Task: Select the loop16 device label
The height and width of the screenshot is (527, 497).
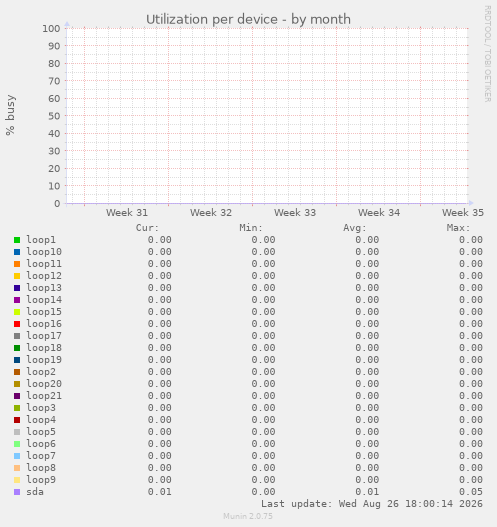Action: 44,324
